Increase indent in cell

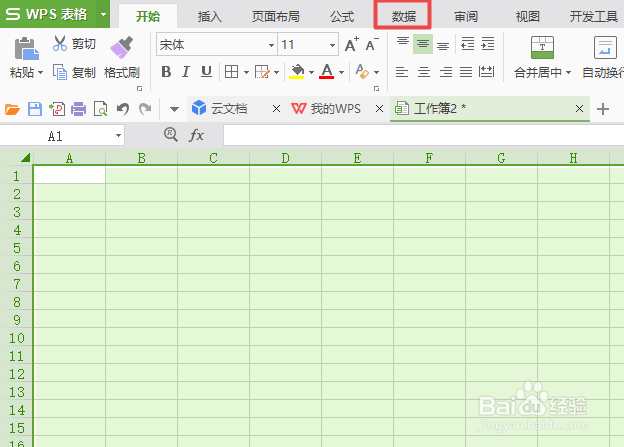[488, 44]
